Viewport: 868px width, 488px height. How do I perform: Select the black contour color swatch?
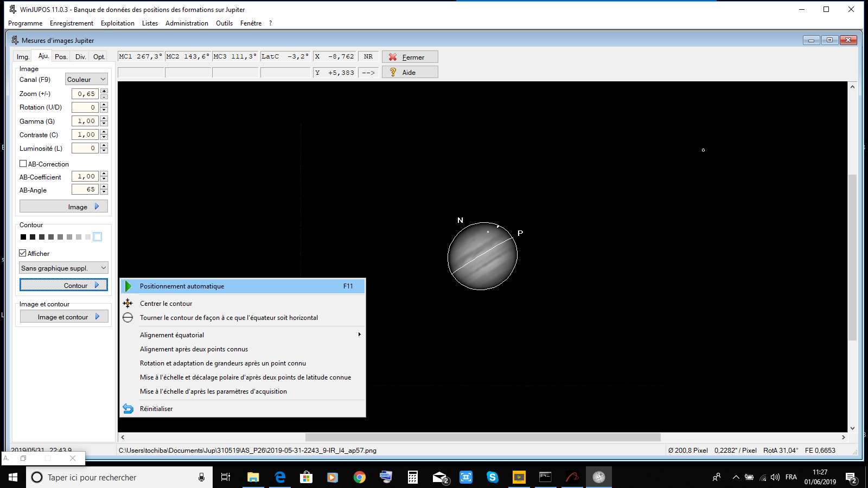tap(23, 237)
